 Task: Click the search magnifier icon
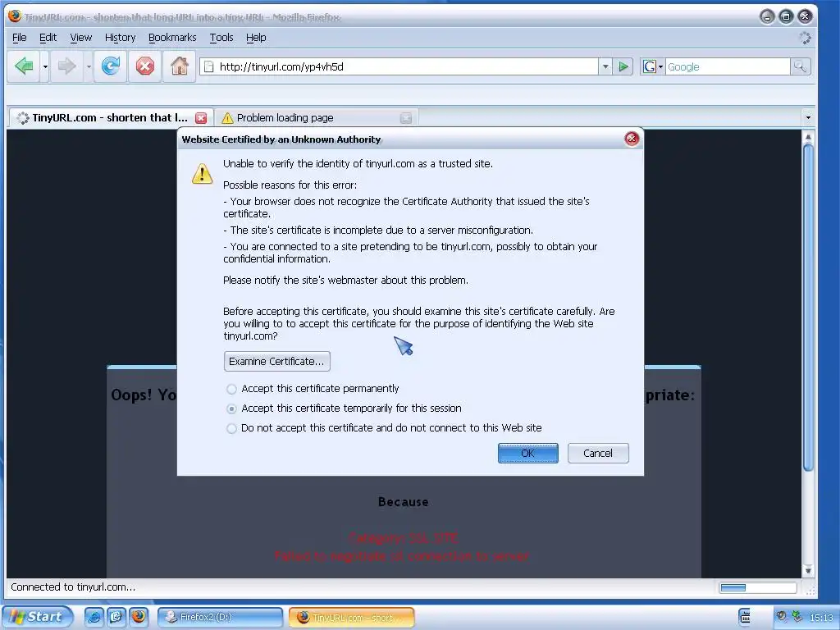click(800, 67)
